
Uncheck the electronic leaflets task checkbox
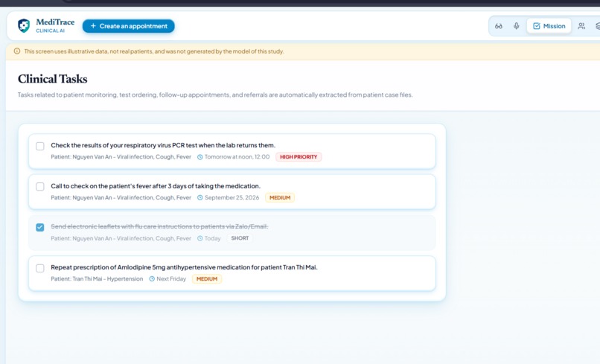click(39, 227)
